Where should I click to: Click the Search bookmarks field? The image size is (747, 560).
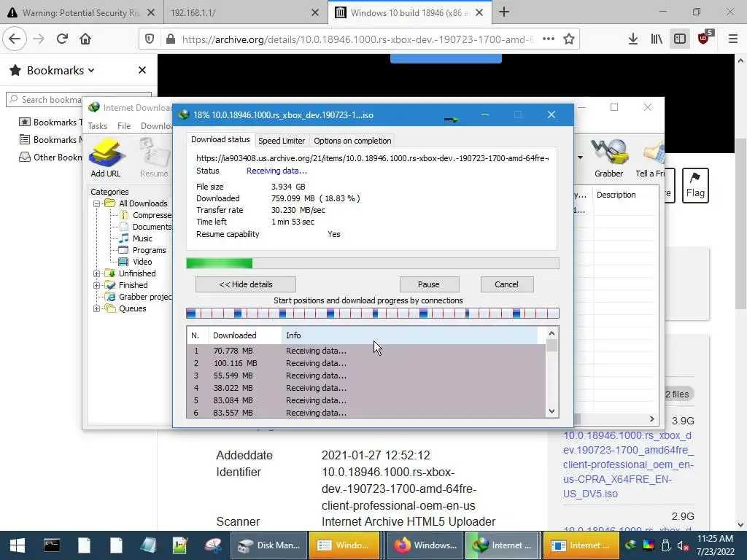coord(79,99)
